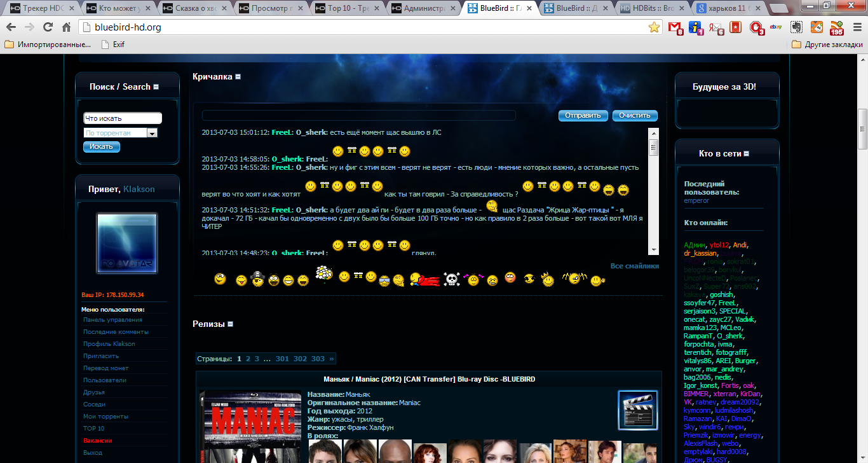
Task: Switch to 'харьков 11' Google tab
Action: coord(728,9)
